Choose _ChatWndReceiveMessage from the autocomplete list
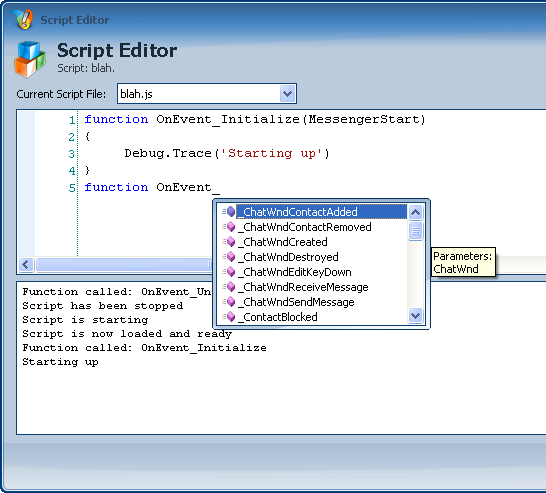546x493 pixels. coord(303,287)
